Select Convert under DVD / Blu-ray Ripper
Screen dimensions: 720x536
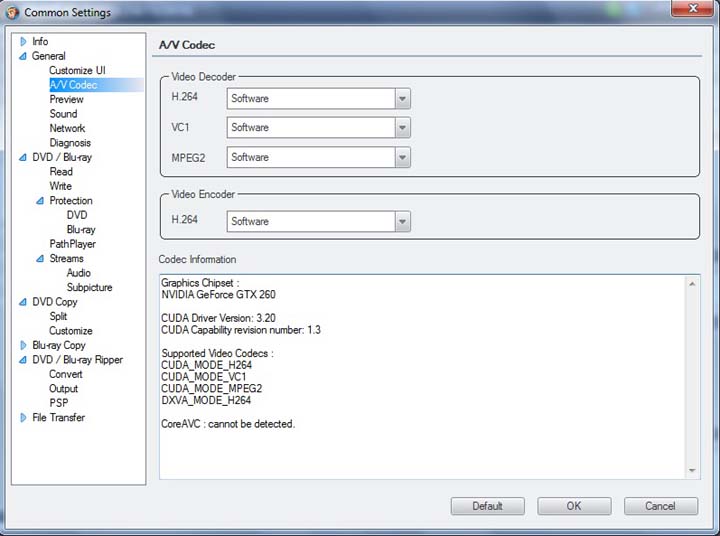(66, 374)
